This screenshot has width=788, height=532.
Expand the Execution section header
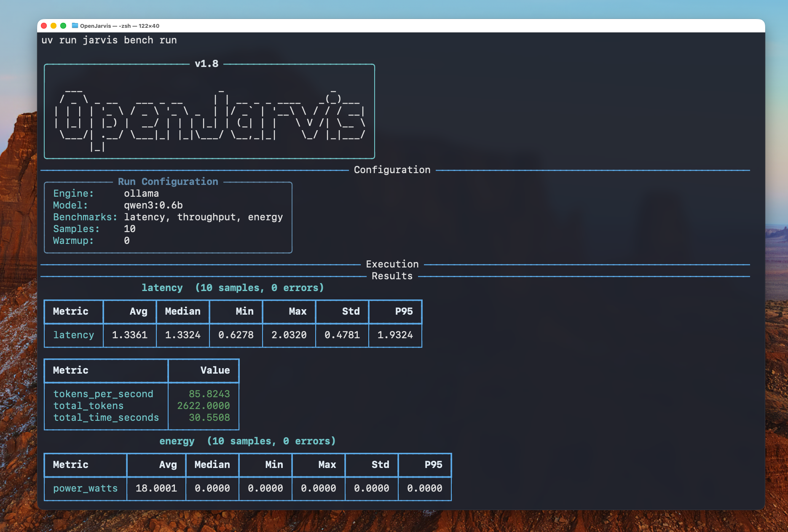pos(392,264)
